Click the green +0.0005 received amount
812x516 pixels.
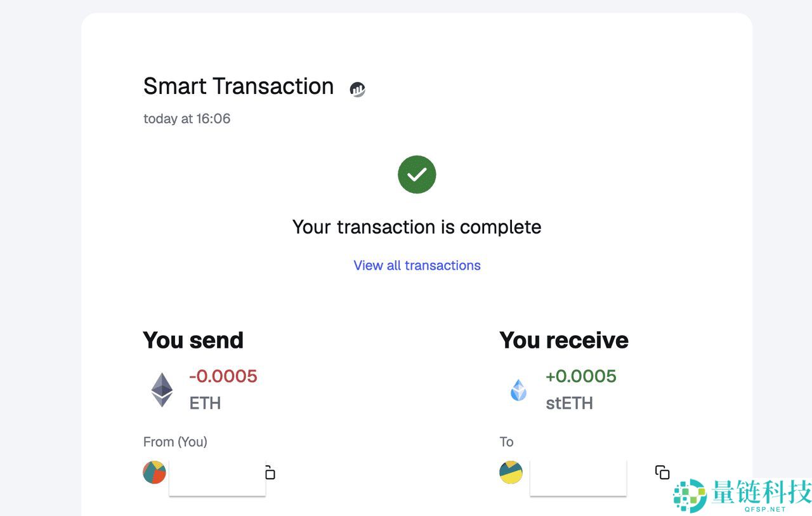click(x=581, y=376)
